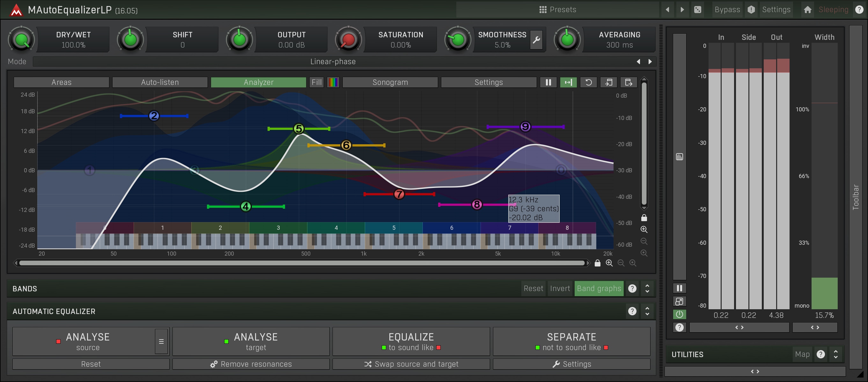The height and width of the screenshot is (382, 868).
Task: Load previous preset arrow
Action: (x=667, y=10)
